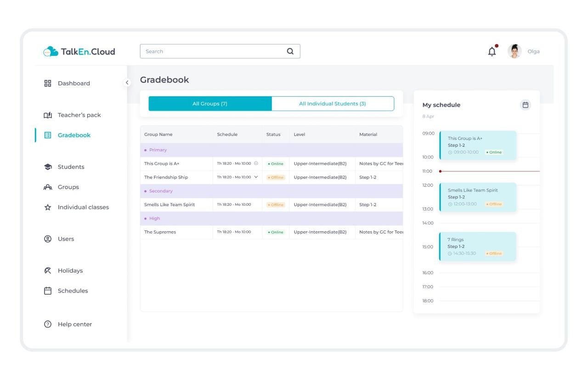588x380 pixels.
Task: Click the Individual classes star icon
Action: pos(48,207)
